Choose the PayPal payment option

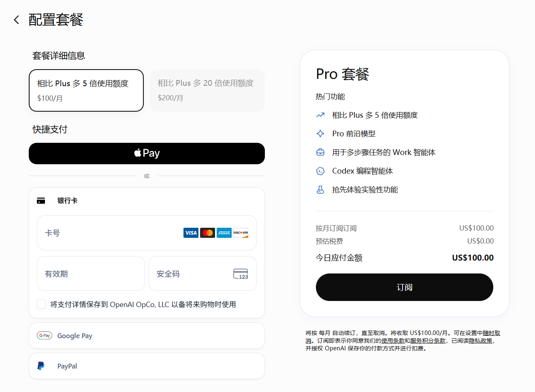(x=147, y=366)
